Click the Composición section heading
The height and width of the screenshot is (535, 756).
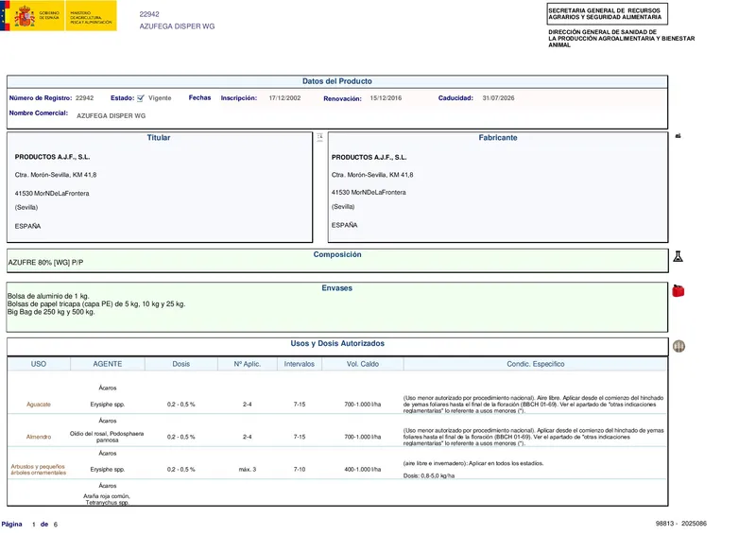tap(337, 254)
